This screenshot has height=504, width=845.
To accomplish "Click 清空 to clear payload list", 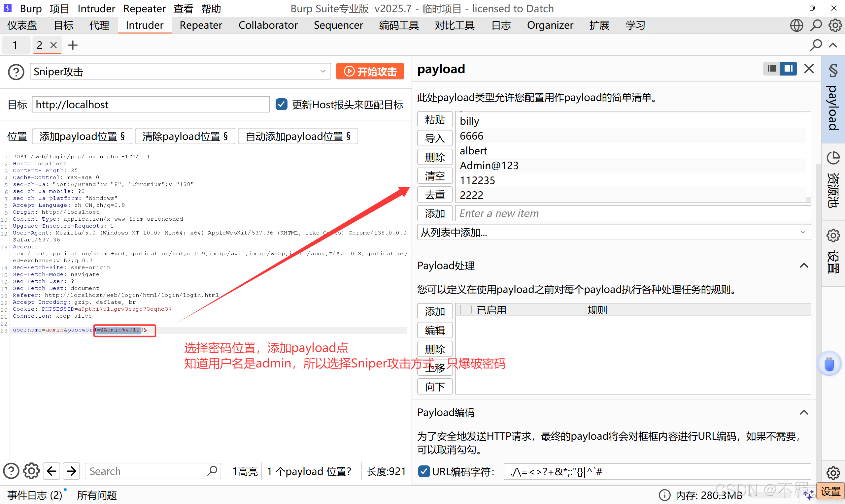I will point(435,176).
